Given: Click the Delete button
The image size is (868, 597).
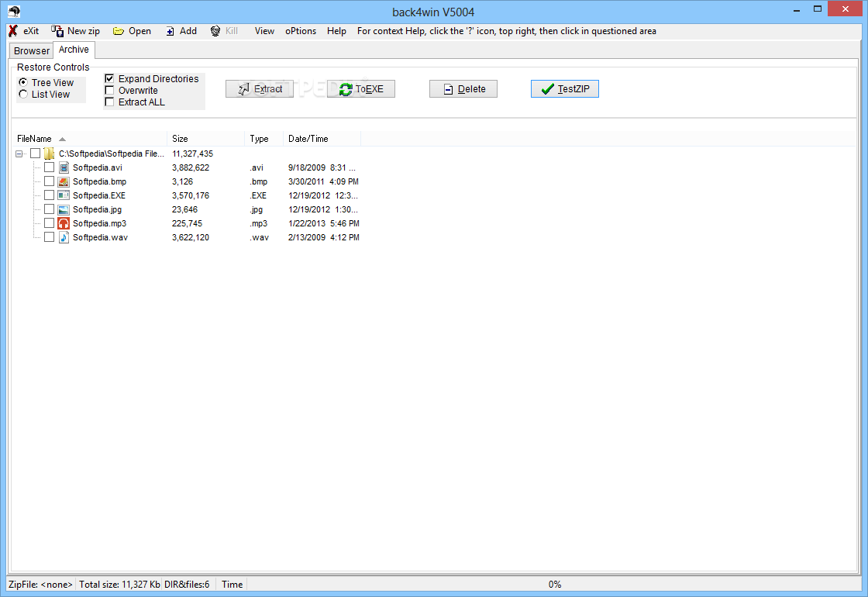Looking at the screenshot, I should [x=463, y=88].
